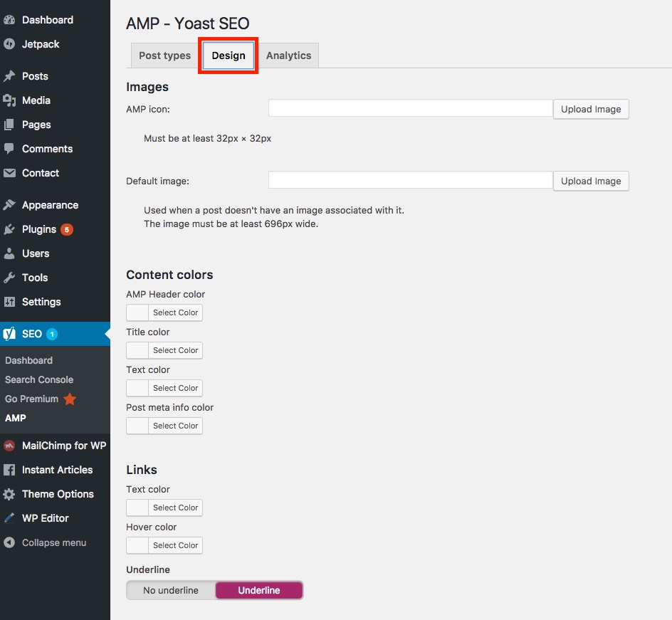
Task: Click the Tools wrench icon
Action: [x=9, y=278]
